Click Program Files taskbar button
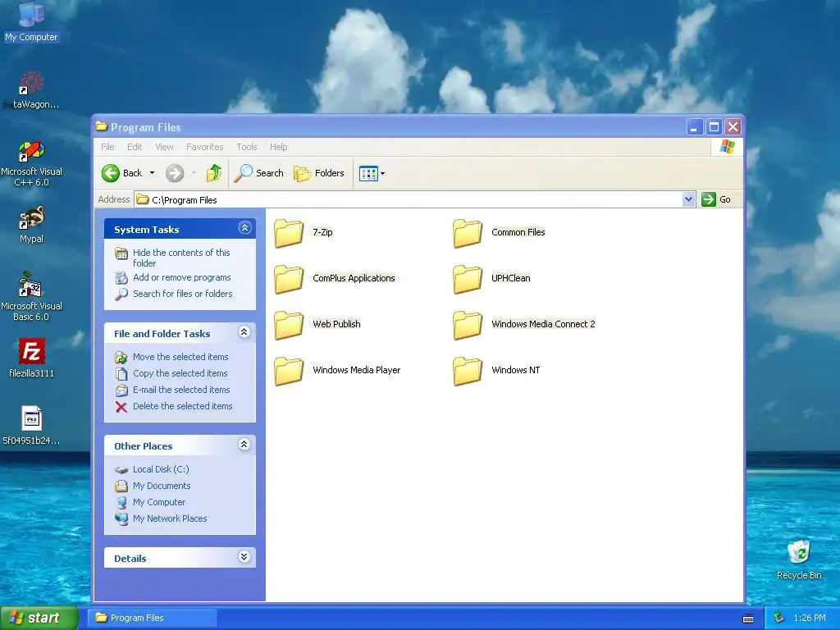Viewport: 840px width, 630px height. coord(153,619)
